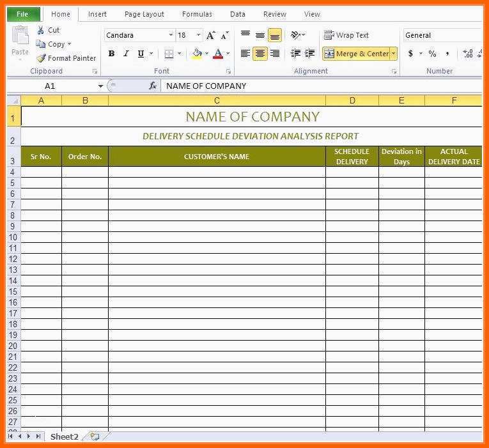The image size is (489, 448).
Task: Open the Formulas ribbon tab
Action: 197,14
